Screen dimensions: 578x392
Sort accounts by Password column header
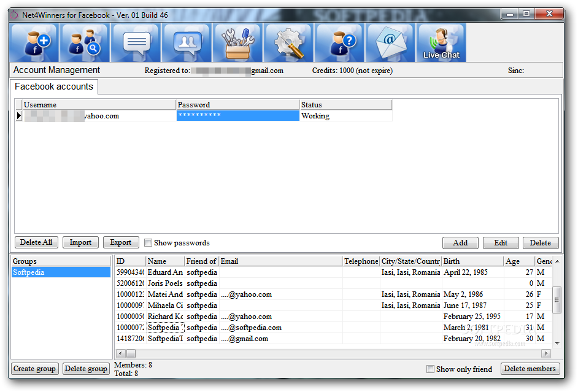(x=237, y=105)
